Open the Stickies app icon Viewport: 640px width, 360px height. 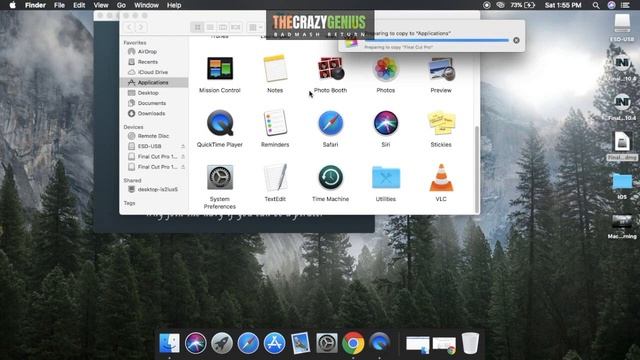pyautogui.click(x=441, y=123)
